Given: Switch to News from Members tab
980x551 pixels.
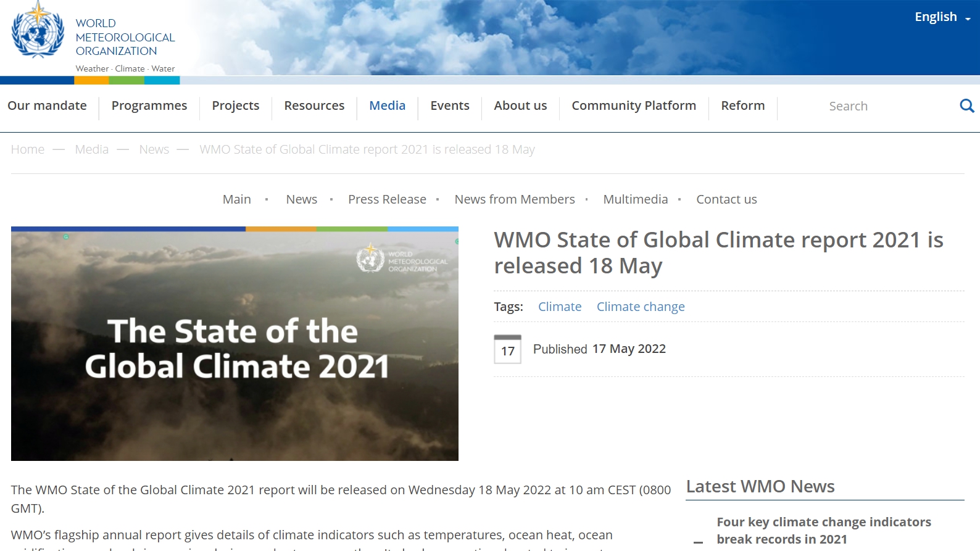Looking at the screenshot, I should (514, 199).
